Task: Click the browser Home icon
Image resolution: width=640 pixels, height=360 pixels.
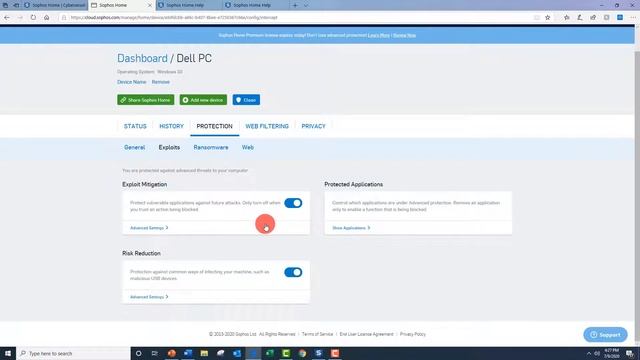Action: tap(47, 18)
